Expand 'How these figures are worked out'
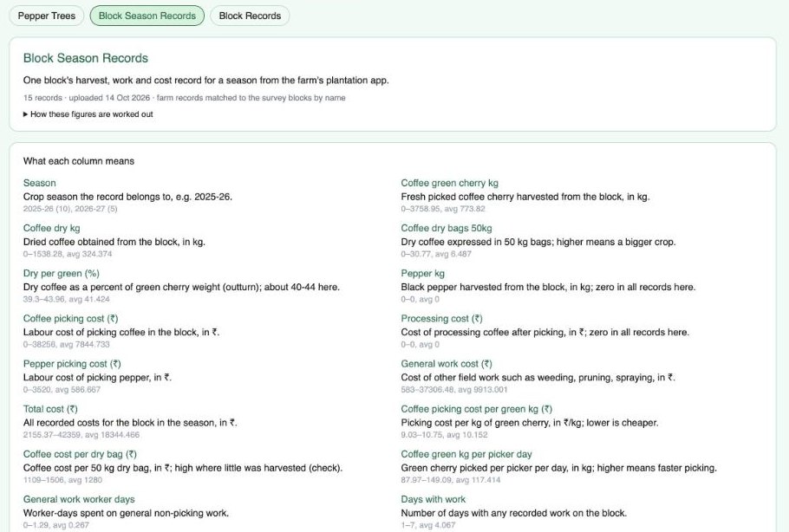 coord(88,114)
